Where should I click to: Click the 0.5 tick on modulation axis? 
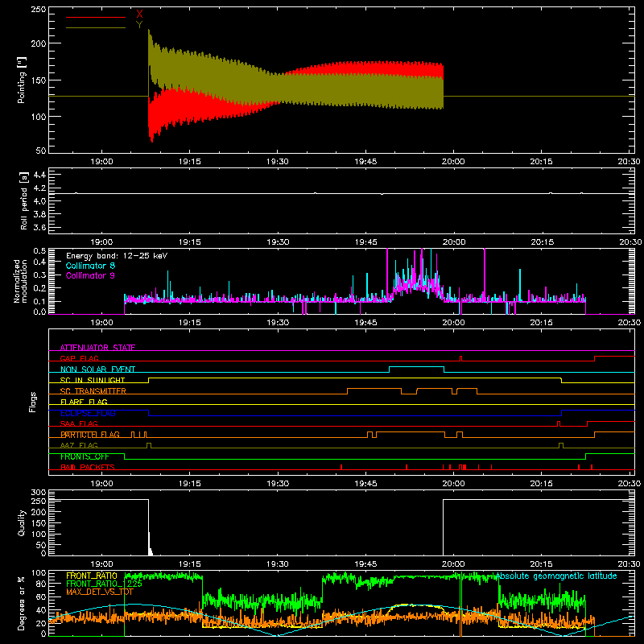39,250
